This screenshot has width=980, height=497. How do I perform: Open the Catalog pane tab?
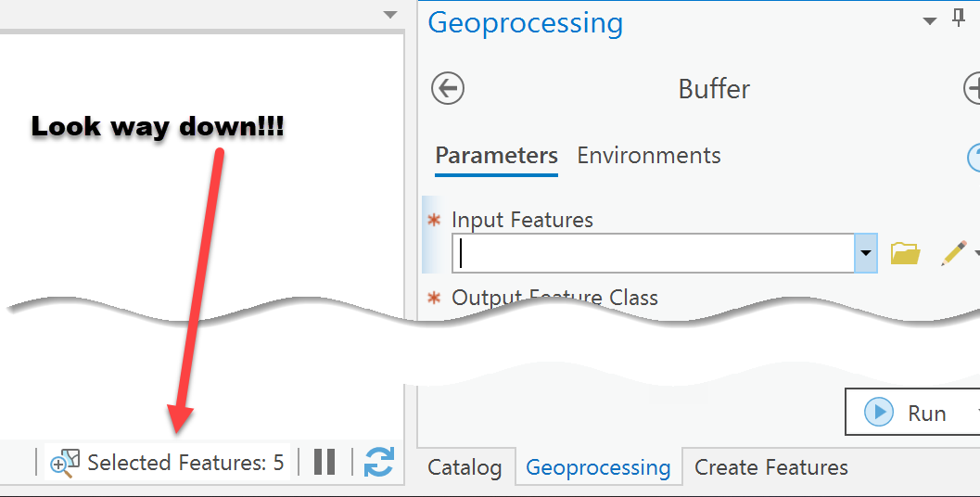[x=464, y=468]
